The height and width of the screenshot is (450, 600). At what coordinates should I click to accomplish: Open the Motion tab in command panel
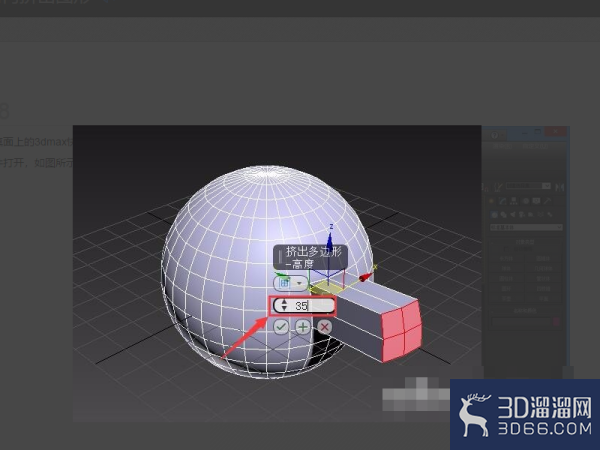(526, 201)
